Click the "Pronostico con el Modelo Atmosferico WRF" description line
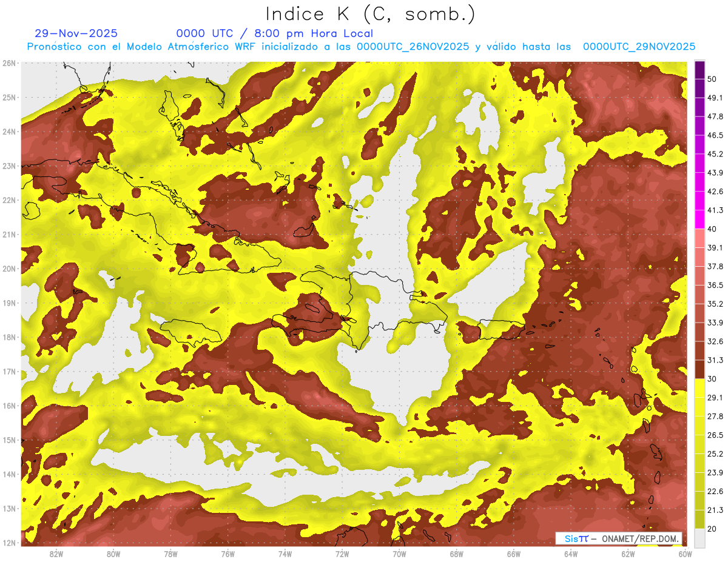The width and height of the screenshot is (728, 562). [361, 47]
